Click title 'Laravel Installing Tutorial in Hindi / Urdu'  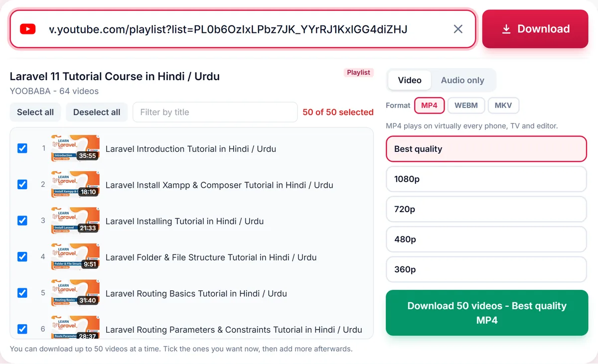[184, 221]
